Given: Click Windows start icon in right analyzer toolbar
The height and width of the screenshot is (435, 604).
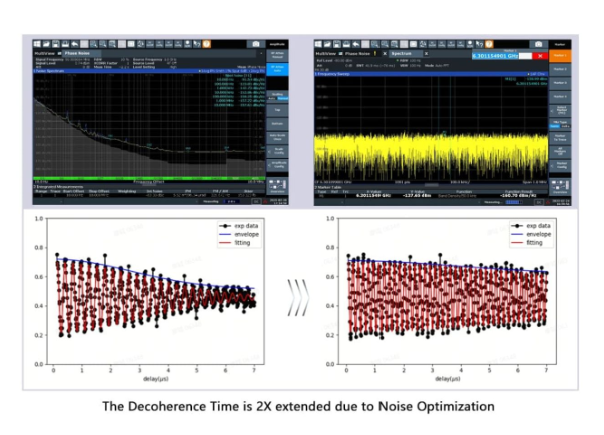Looking at the screenshot, I should tap(318, 44).
